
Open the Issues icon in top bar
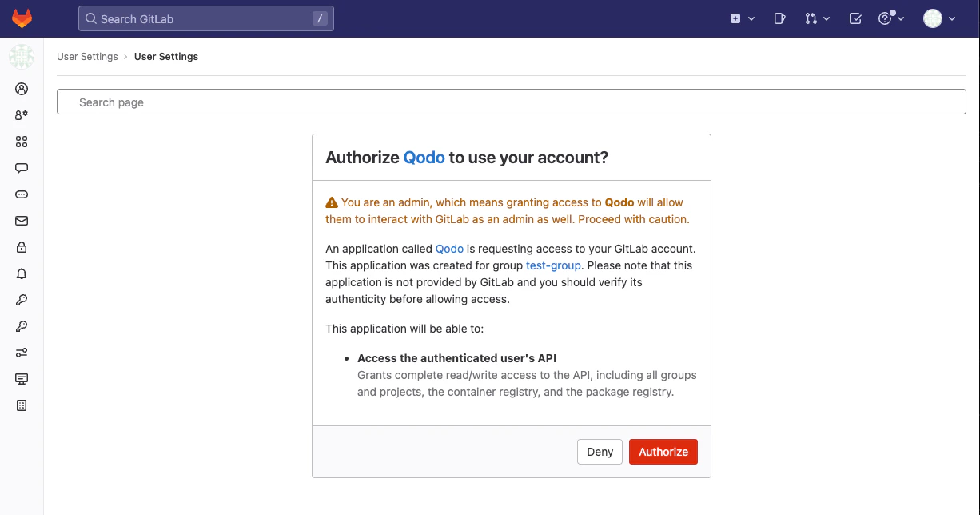pos(780,18)
